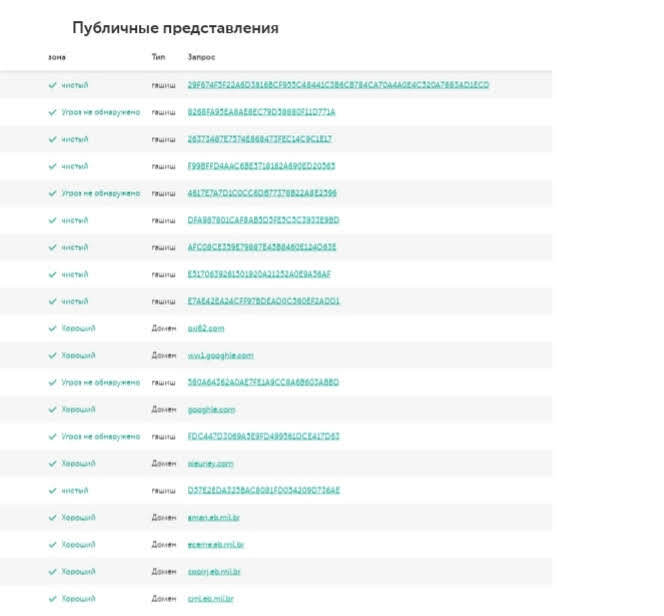Click the 'Запрос' column header
This screenshot has width=664, height=616.
click(201, 57)
